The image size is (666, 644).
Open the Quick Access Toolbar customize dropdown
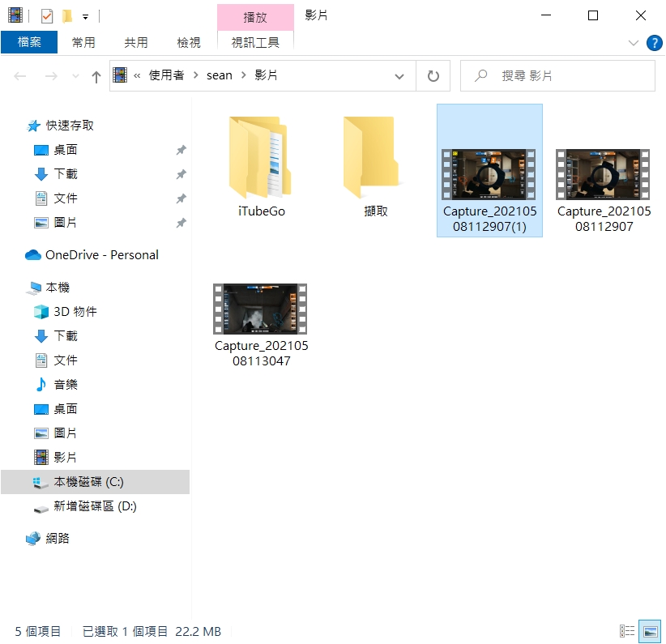point(85,16)
